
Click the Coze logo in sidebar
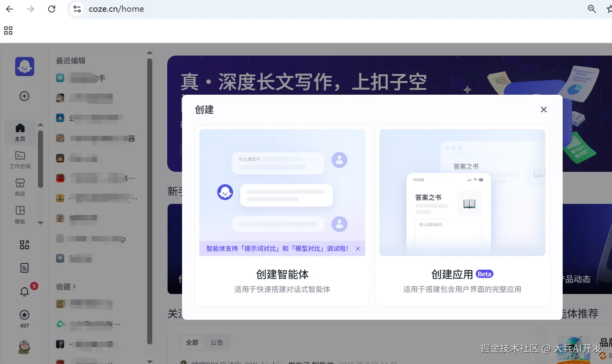(25, 66)
